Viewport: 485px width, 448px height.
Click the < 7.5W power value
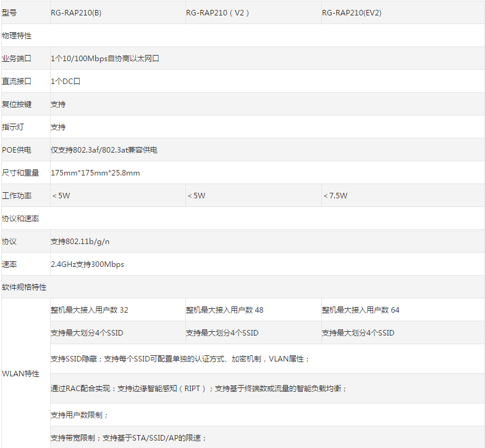coord(335,196)
